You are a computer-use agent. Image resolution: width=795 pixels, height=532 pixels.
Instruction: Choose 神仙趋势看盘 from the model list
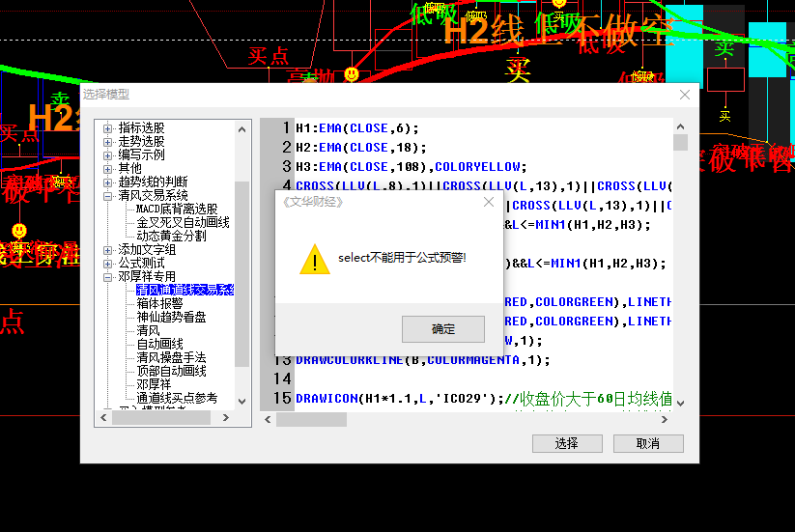171,317
